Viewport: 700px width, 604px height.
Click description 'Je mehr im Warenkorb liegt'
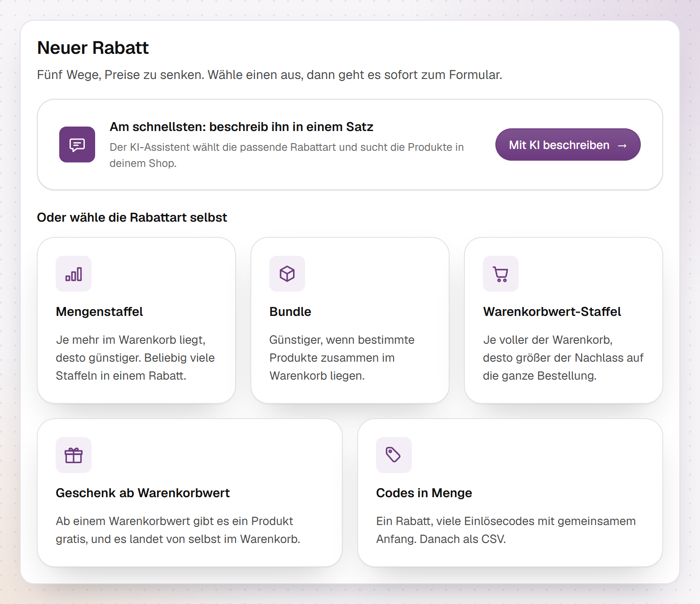click(x=136, y=358)
